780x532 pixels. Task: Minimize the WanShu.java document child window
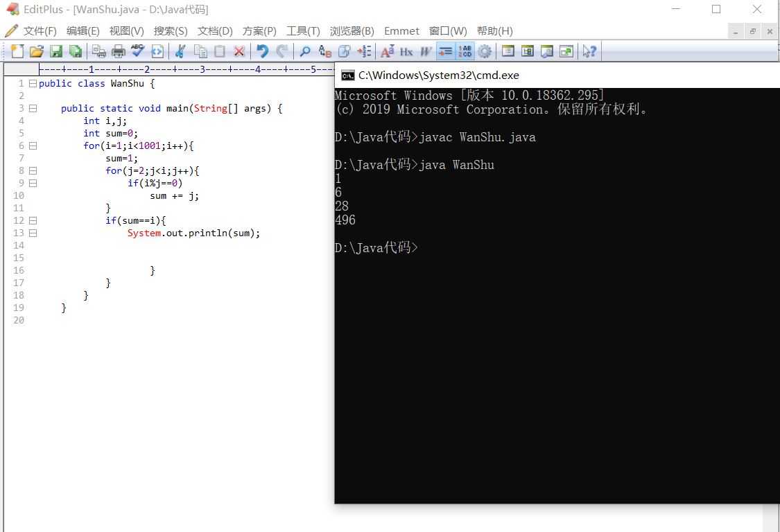pyautogui.click(x=735, y=31)
